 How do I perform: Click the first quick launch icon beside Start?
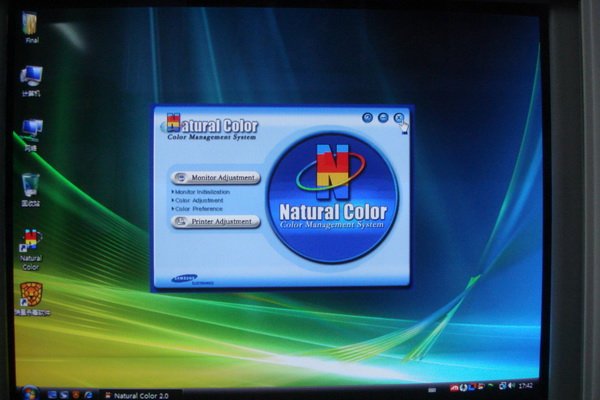52,395
